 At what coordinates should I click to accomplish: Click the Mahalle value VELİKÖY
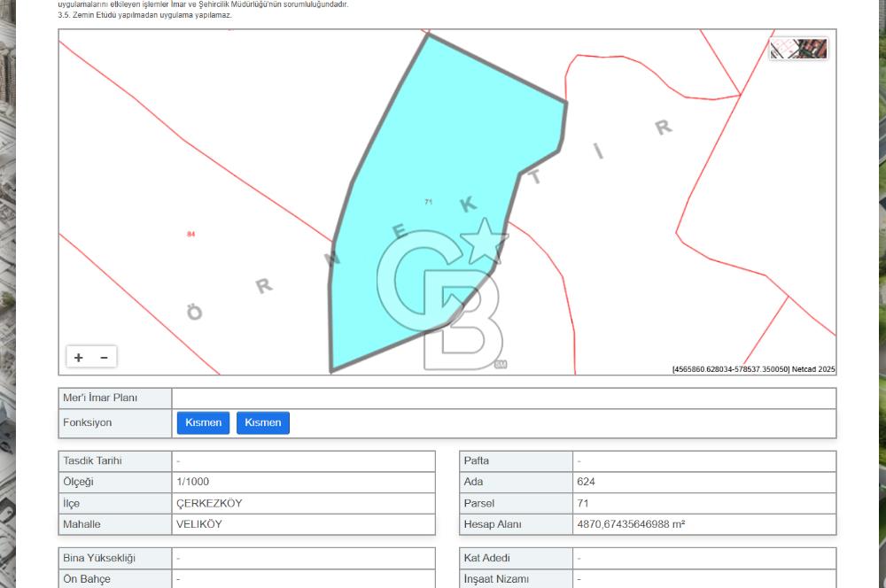pos(199,524)
